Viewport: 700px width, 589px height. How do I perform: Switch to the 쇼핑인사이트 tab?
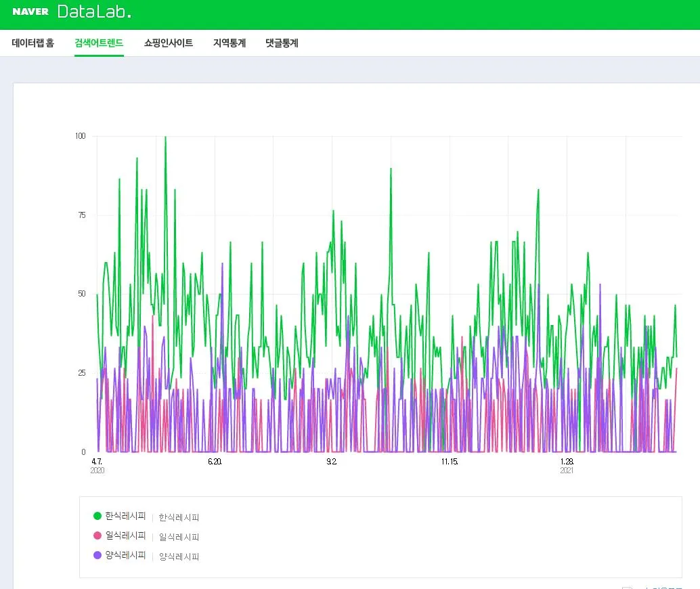pos(169,43)
